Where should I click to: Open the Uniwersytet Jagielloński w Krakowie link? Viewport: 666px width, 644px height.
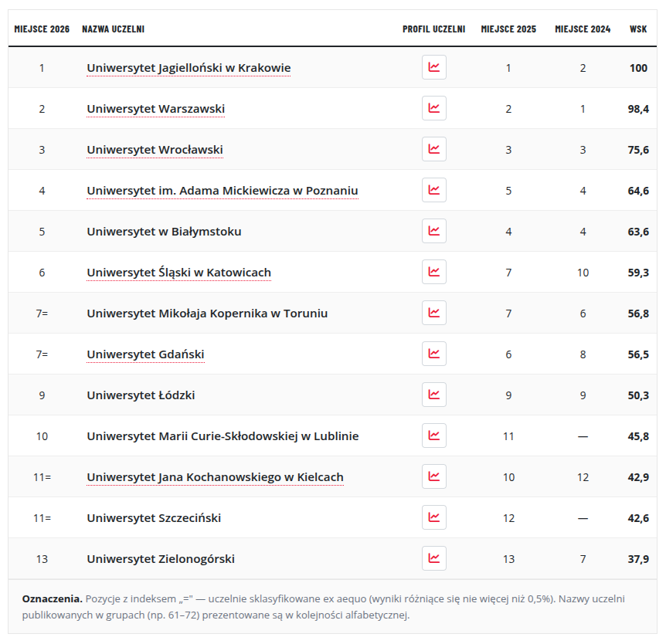pyautogui.click(x=189, y=68)
